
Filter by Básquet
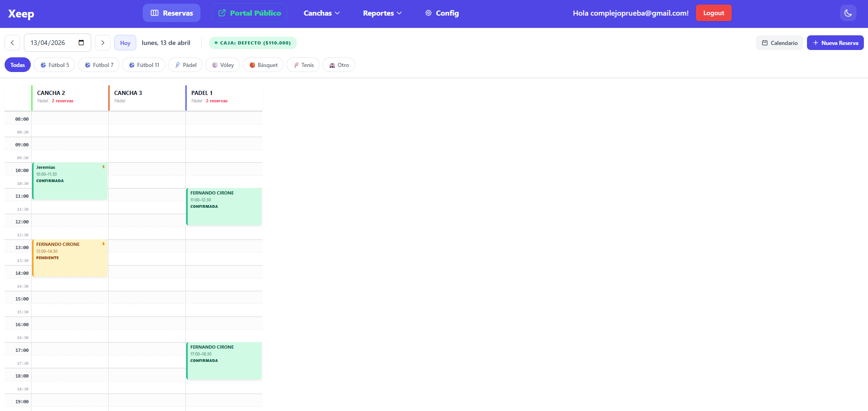[x=263, y=65]
